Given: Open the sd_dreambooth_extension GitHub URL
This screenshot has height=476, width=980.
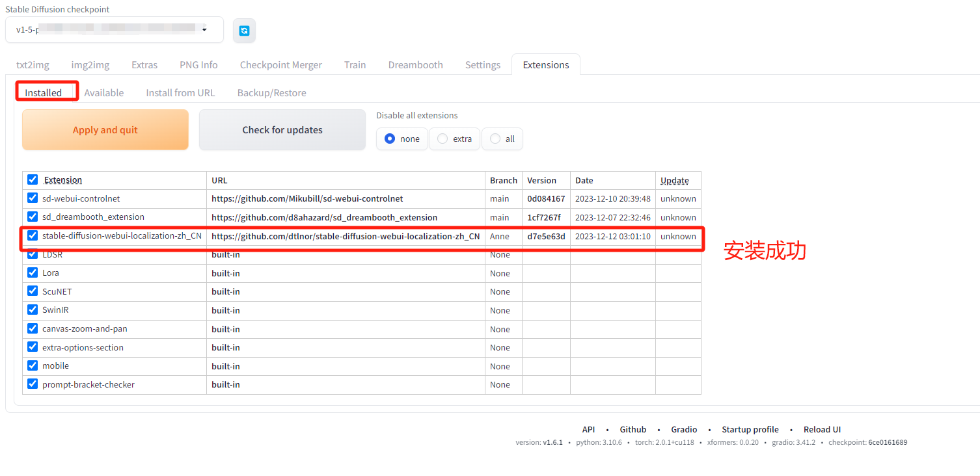Looking at the screenshot, I should (324, 217).
